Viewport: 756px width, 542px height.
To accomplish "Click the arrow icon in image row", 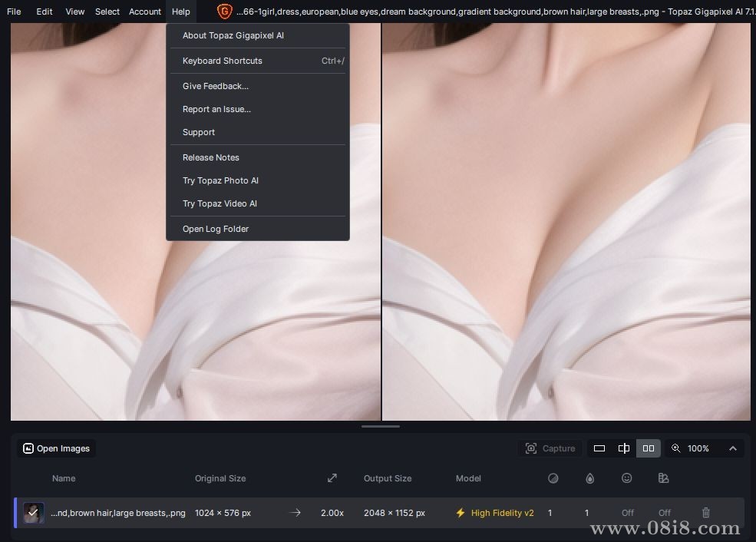I will click(295, 513).
